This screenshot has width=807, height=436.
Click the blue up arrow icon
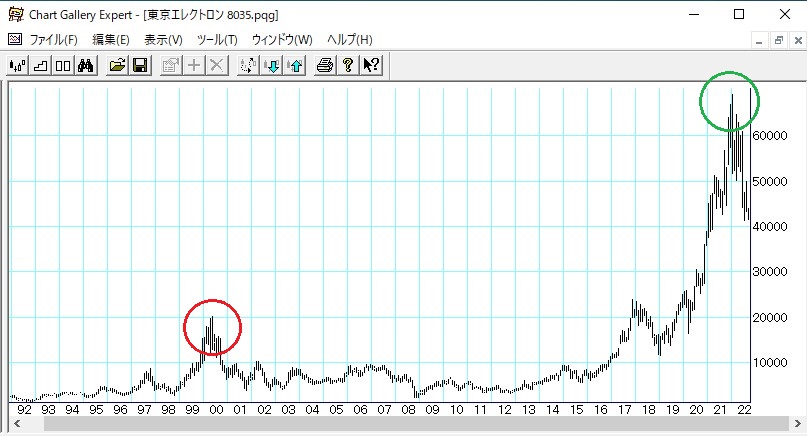(294, 66)
